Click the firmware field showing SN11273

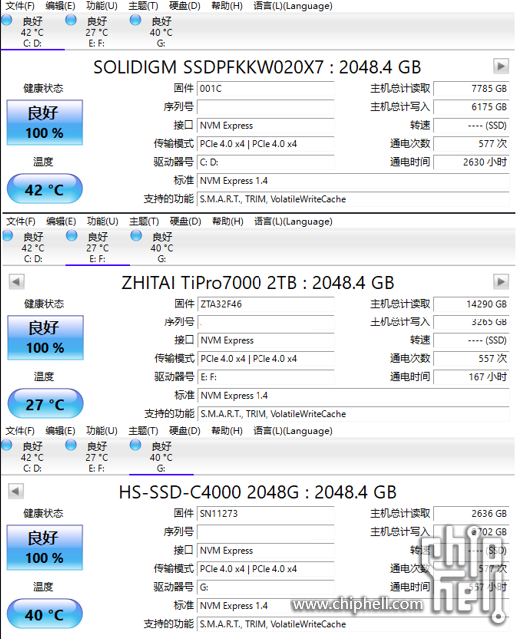click(266, 513)
